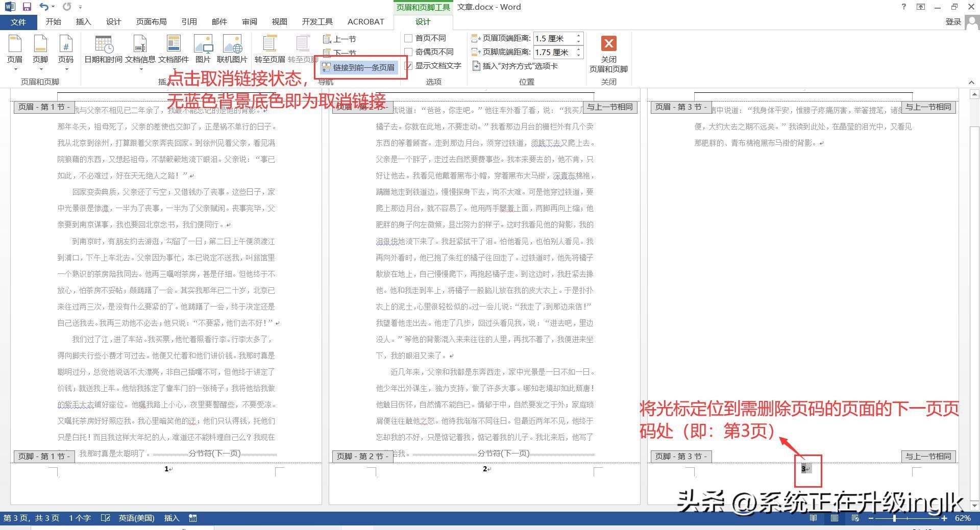The height and width of the screenshot is (530, 980).
Task: Insert Date and Time (日期和时间)
Action: tap(103, 49)
